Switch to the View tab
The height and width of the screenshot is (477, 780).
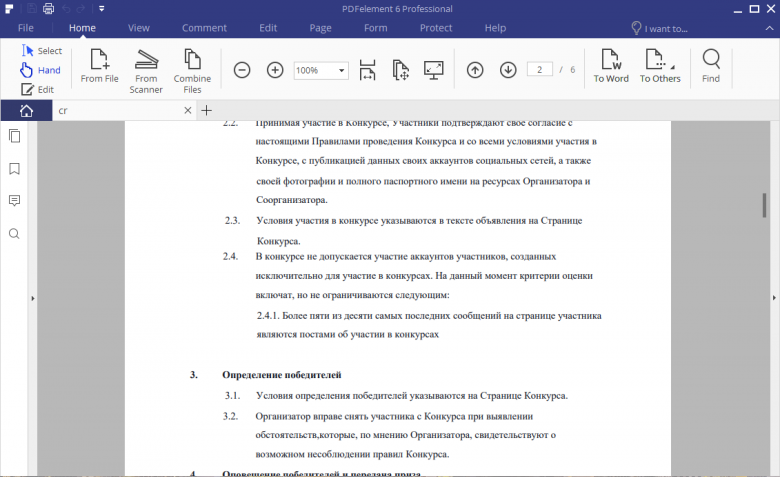(139, 28)
